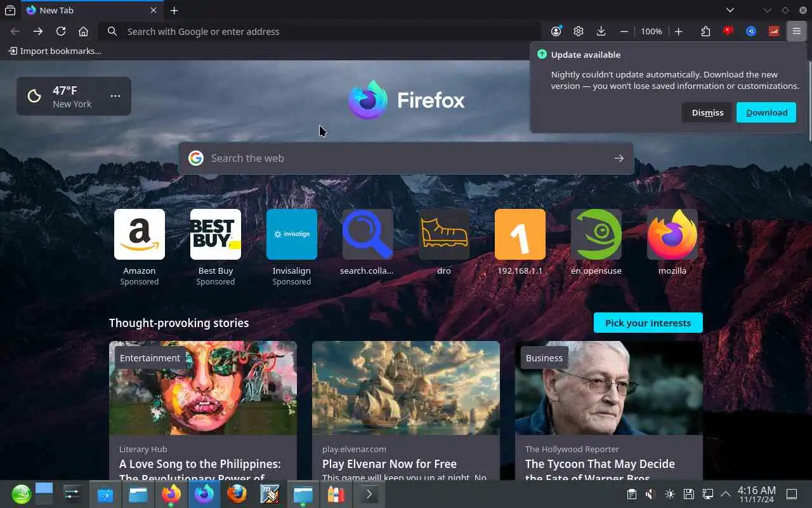Viewport: 812px width, 508px height.
Task: Open the terminal chevron taskbar icon
Action: pyautogui.click(x=369, y=494)
